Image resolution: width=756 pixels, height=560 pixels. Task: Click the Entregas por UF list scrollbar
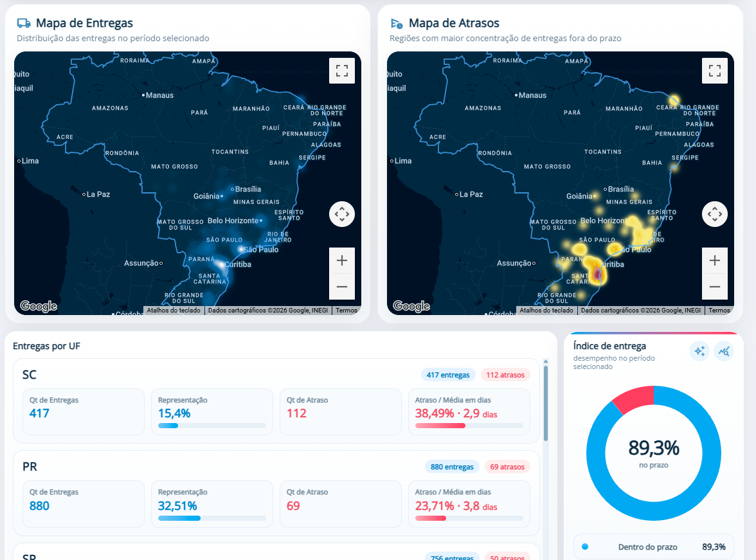coord(546,403)
